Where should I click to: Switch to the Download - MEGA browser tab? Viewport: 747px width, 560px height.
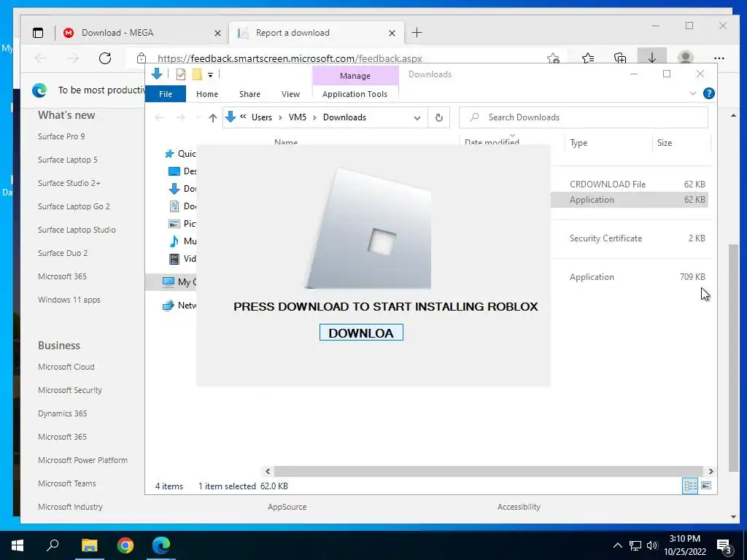pyautogui.click(x=142, y=33)
